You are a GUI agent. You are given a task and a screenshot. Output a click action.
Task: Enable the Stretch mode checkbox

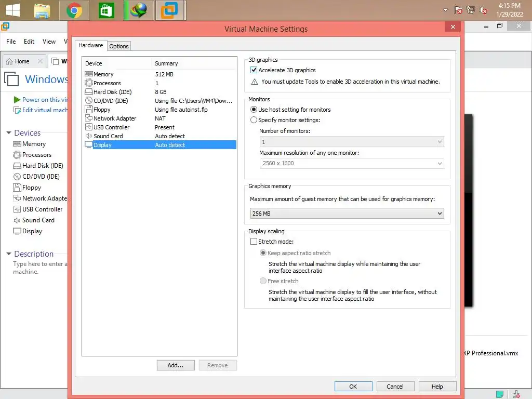coord(254,241)
